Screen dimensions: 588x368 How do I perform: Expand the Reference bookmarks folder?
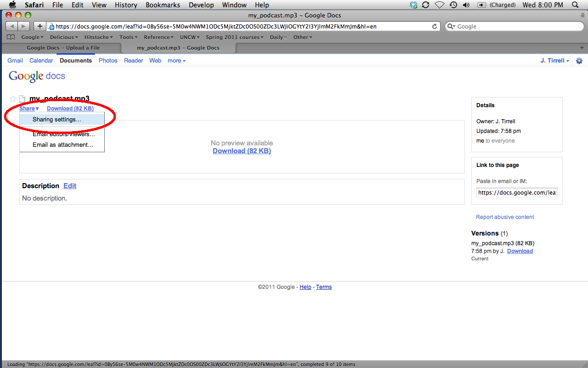tap(158, 37)
